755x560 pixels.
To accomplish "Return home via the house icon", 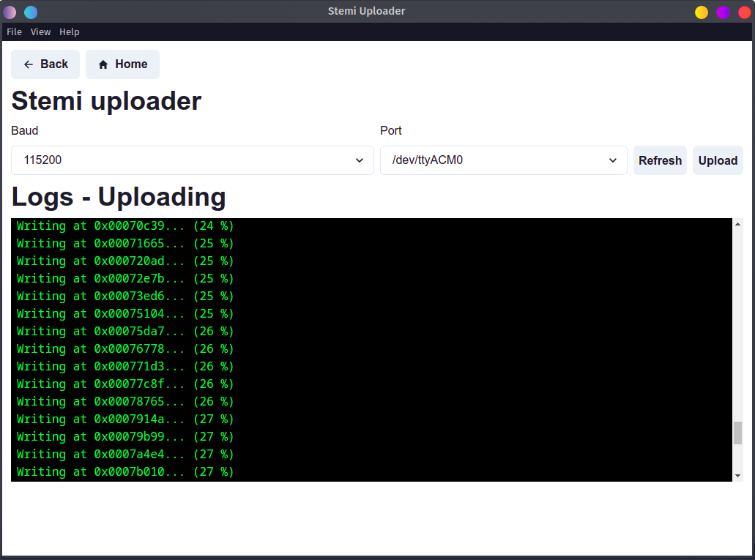I will (103, 64).
